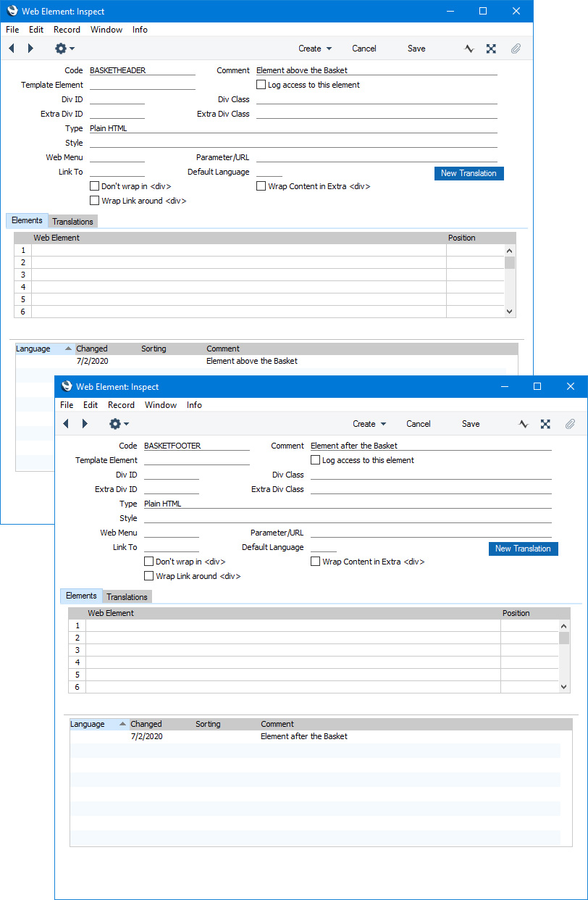Click Div Class field in BASKETHEADER window
This screenshot has width=588, height=900.
pos(377,99)
